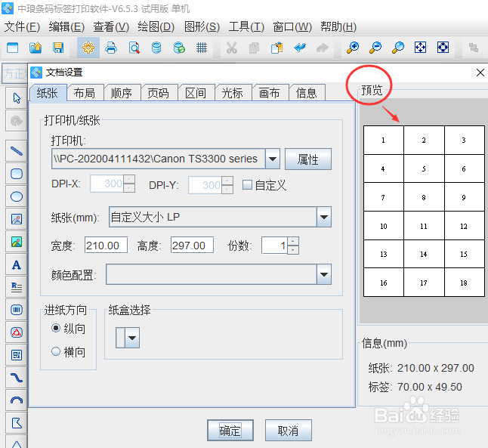Open the 编辑(E) menu
The height and width of the screenshot is (448, 488).
coord(66,27)
